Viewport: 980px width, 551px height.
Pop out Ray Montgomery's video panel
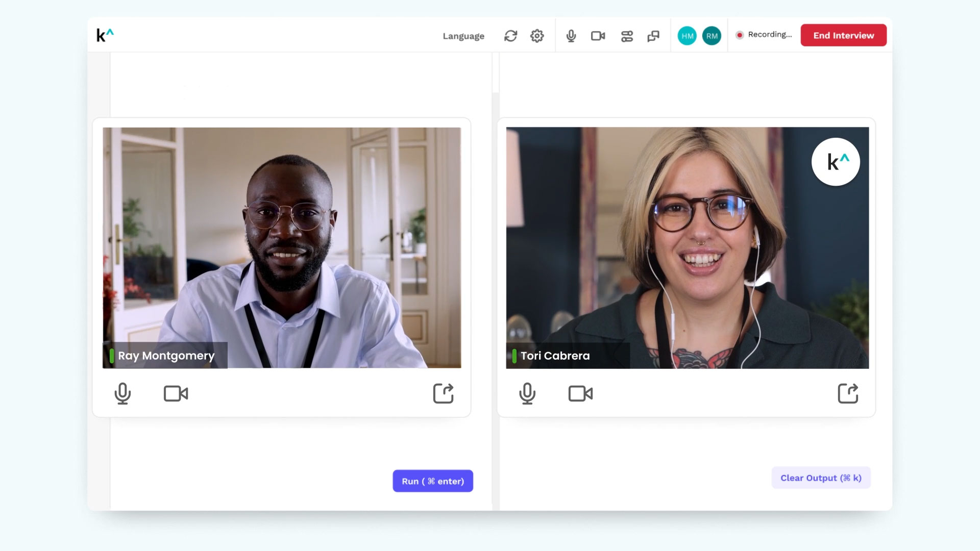(443, 393)
